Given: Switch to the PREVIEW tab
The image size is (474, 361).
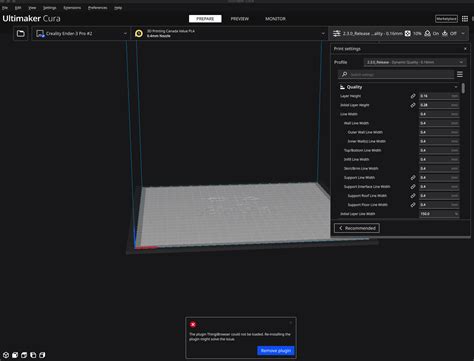Looking at the screenshot, I should pos(240,19).
